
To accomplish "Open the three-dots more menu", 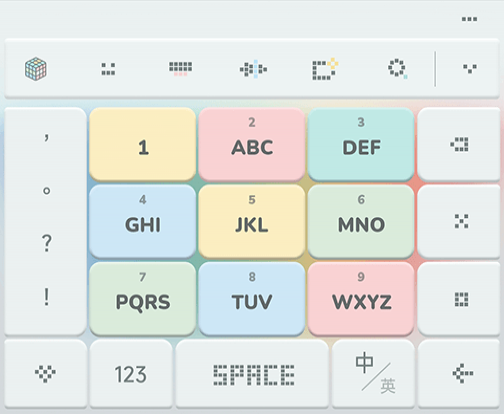I will (469, 19).
